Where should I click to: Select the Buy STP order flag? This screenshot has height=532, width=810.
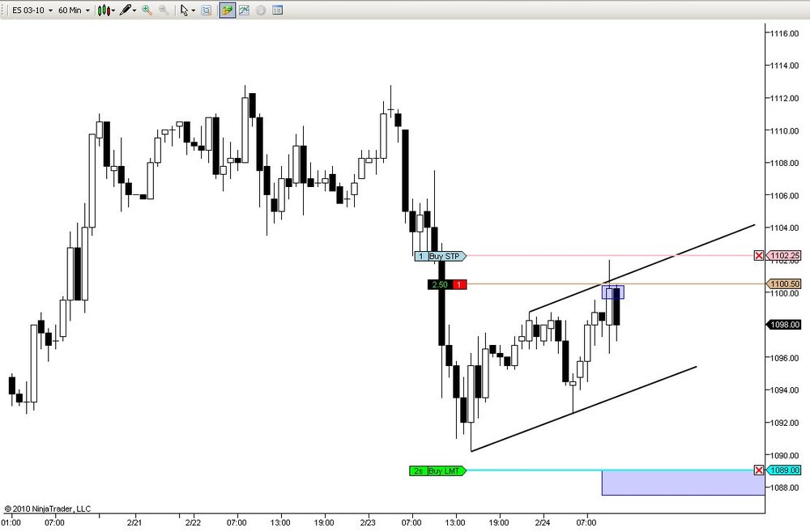[440, 256]
